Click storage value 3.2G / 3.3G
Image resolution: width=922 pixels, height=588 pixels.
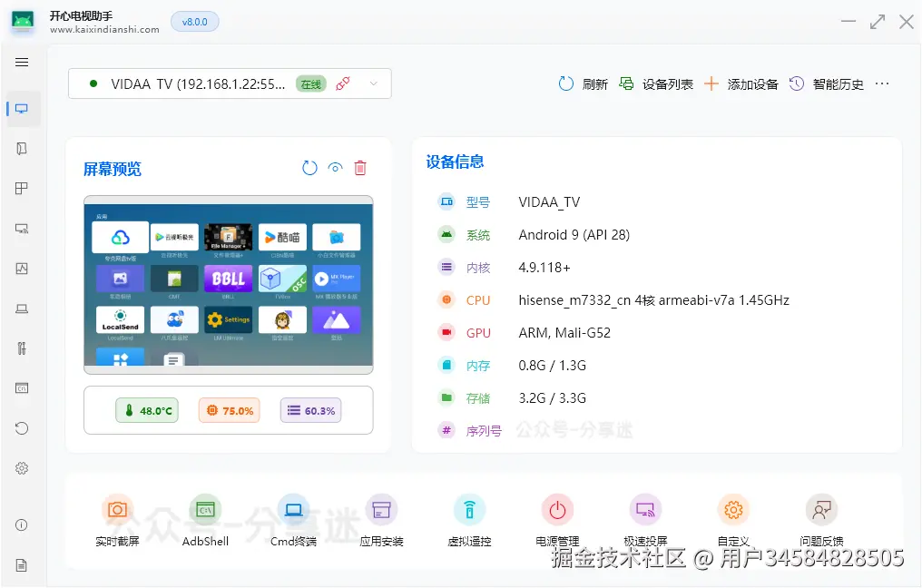tap(552, 398)
